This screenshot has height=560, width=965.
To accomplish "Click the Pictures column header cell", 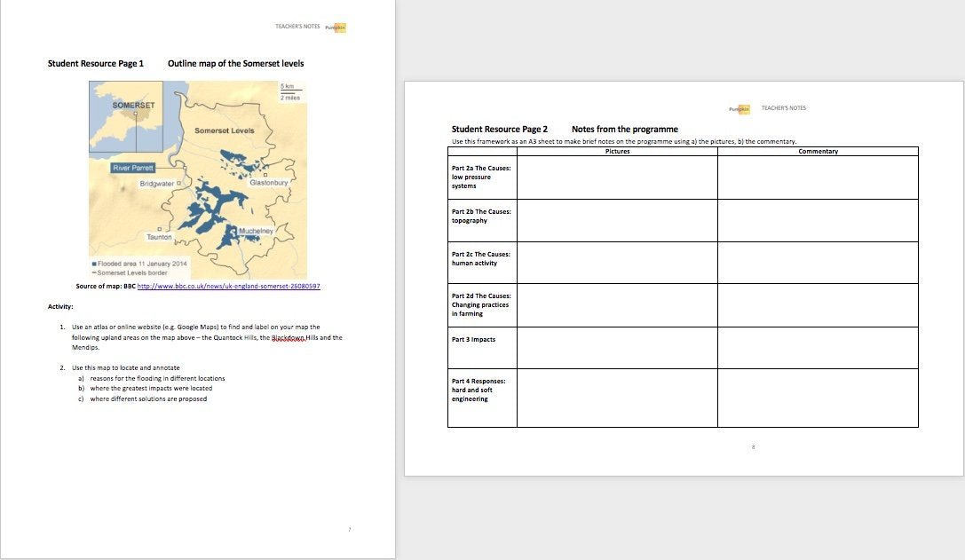I will tap(617, 152).
